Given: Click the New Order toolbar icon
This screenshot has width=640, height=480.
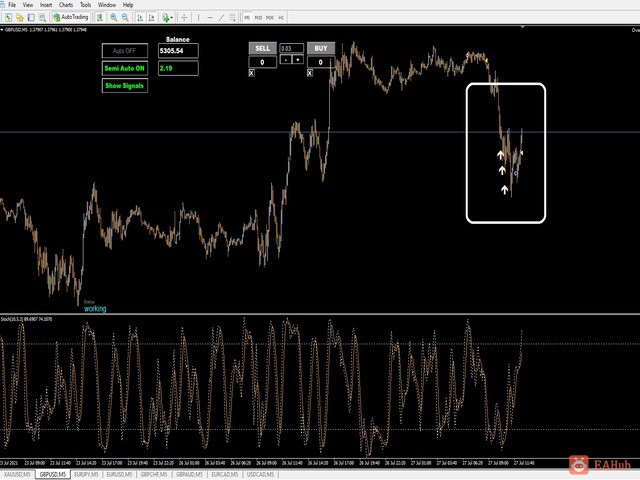Looking at the screenshot, I should tap(100, 18).
